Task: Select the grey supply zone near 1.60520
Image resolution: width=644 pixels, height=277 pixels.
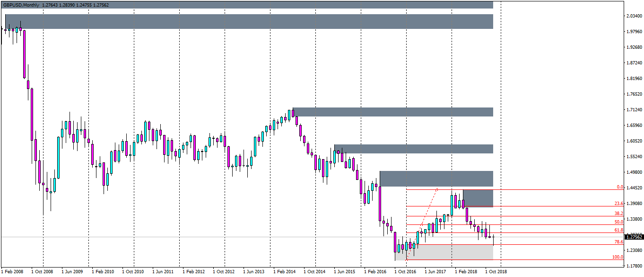Action: 414,149
